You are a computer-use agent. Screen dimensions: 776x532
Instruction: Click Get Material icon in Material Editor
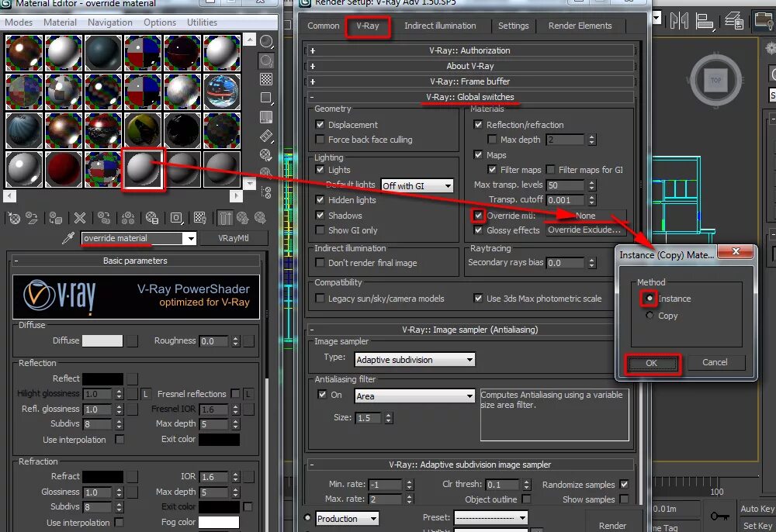[15, 218]
